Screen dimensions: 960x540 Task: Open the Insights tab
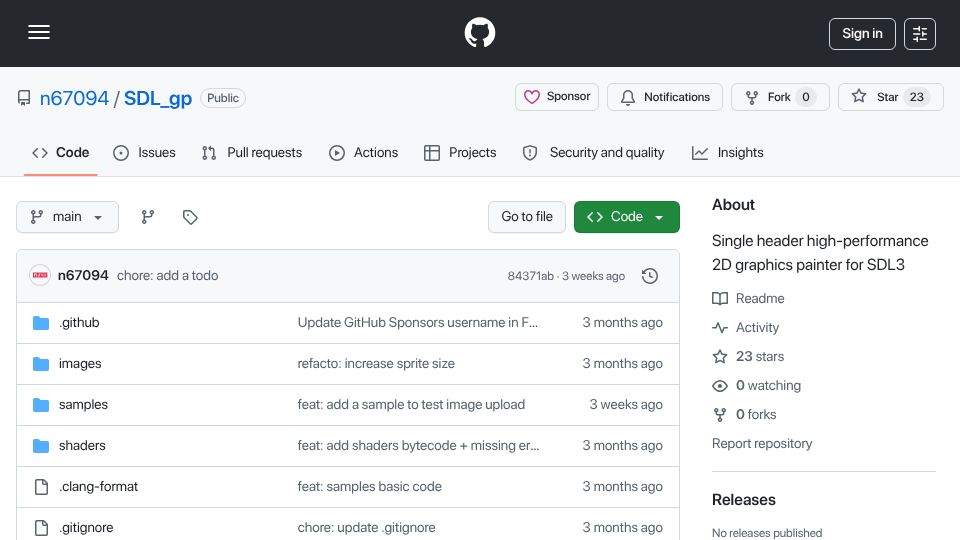(x=727, y=152)
